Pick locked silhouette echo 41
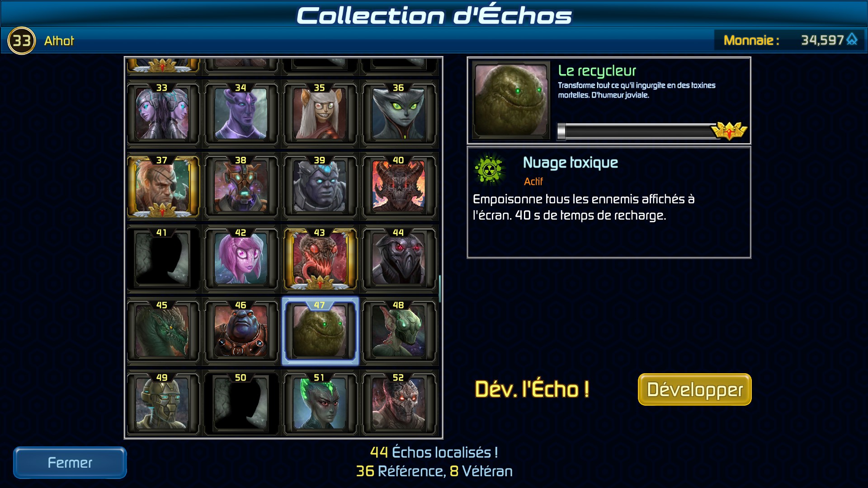Screen dimensions: 868x488 (162, 258)
